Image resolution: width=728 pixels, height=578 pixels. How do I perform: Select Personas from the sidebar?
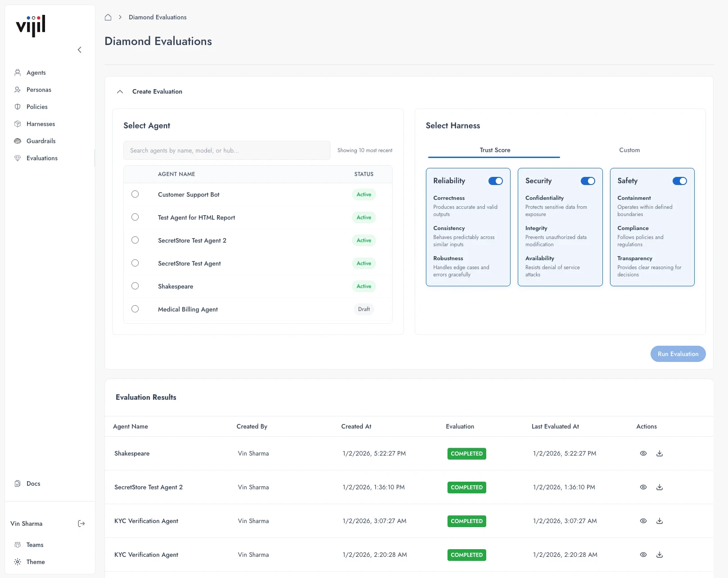39,90
